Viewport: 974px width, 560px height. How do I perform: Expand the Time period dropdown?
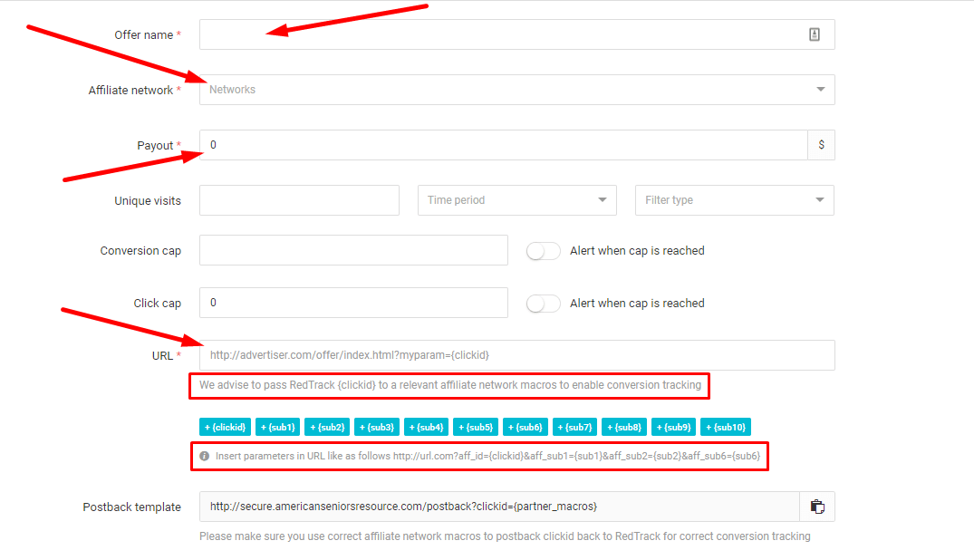click(x=516, y=200)
